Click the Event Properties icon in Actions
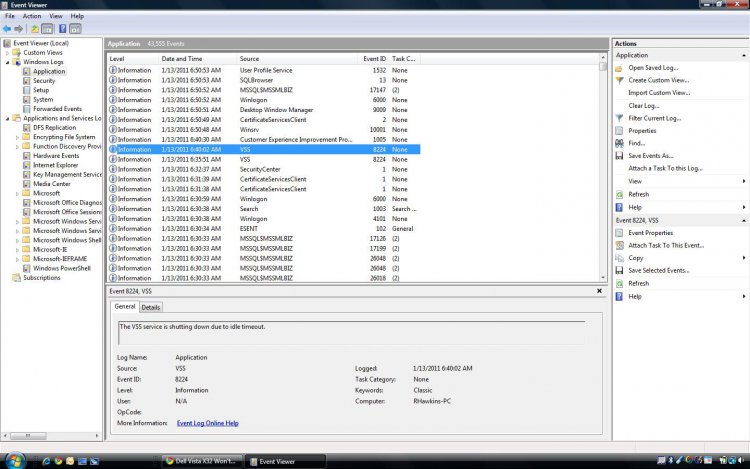Viewport: 750px width, 469px height. click(619, 233)
